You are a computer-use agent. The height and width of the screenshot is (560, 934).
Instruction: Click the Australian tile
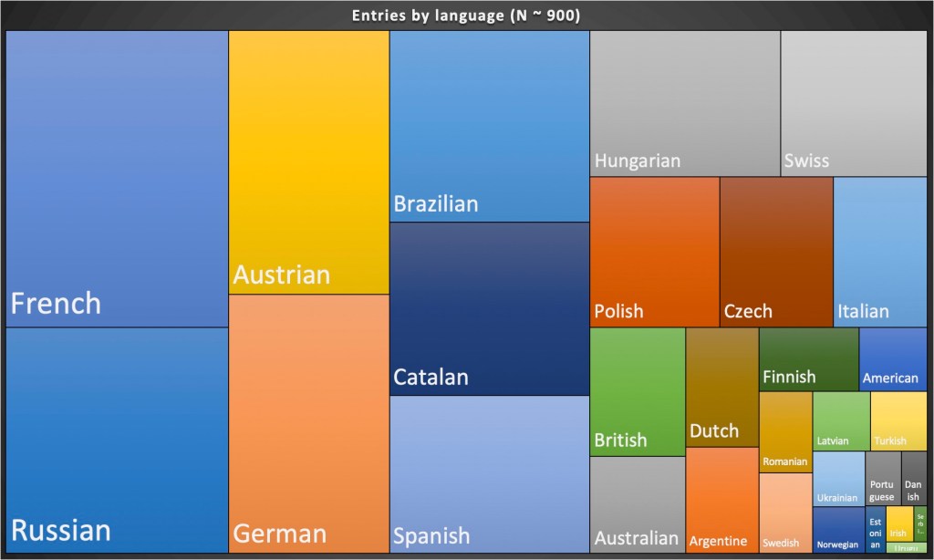(x=637, y=503)
